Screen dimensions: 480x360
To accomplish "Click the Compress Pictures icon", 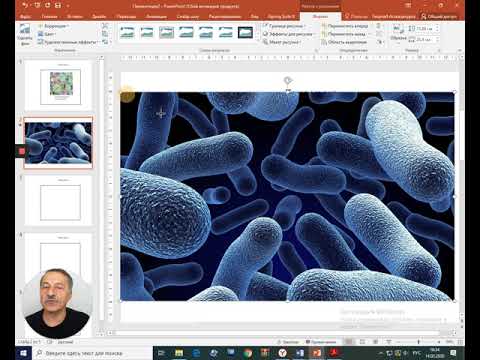I will click(x=105, y=26).
